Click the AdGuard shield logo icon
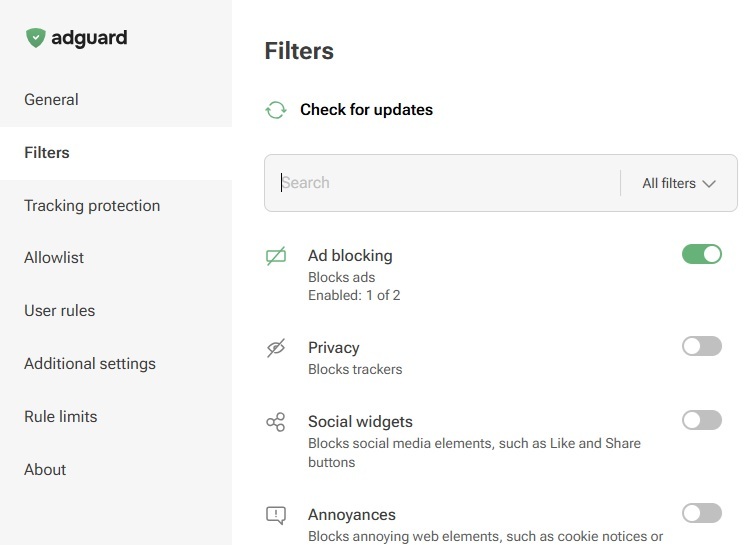 coord(36,38)
